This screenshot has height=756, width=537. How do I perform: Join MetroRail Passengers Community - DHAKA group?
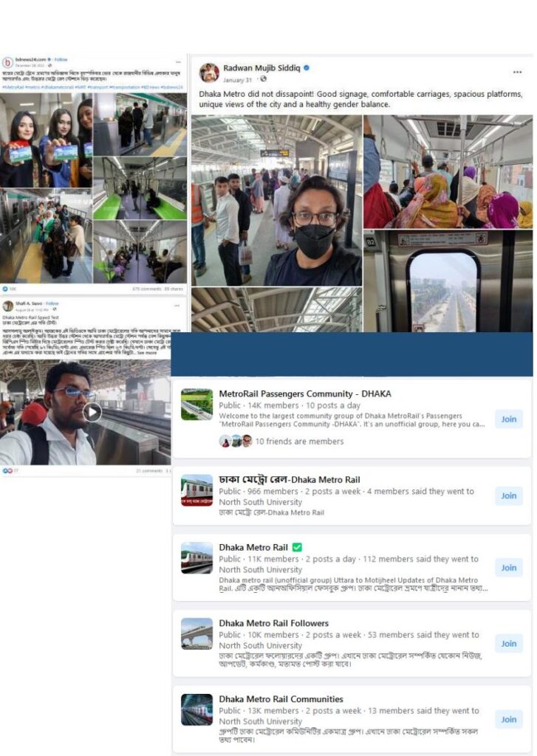click(x=508, y=419)
